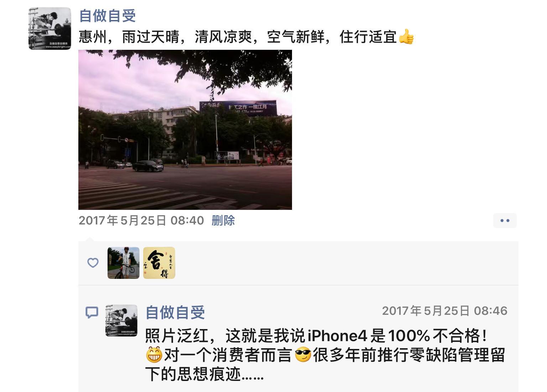547x392 pixels.
Task: Tap the sunglasses emoji in the comment
Action: (x=303, y=355)
